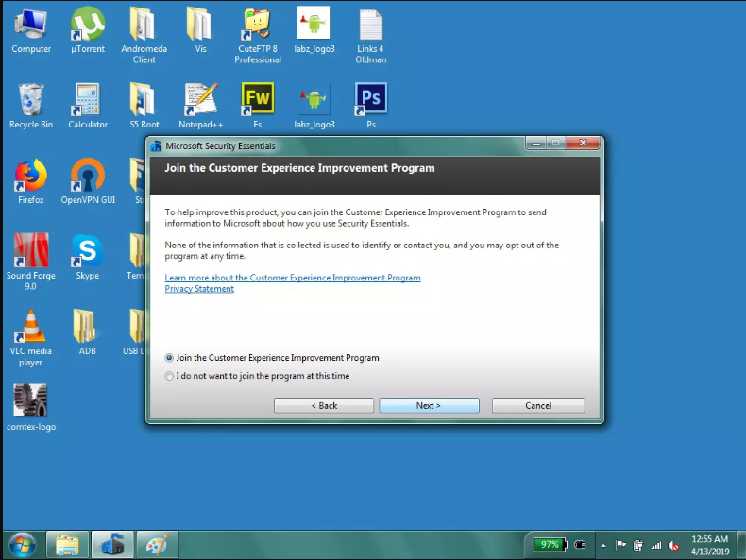This screenshot has height=560, width=746.
Task: Choose I do not want to join option
Action: tap(258, 376)
